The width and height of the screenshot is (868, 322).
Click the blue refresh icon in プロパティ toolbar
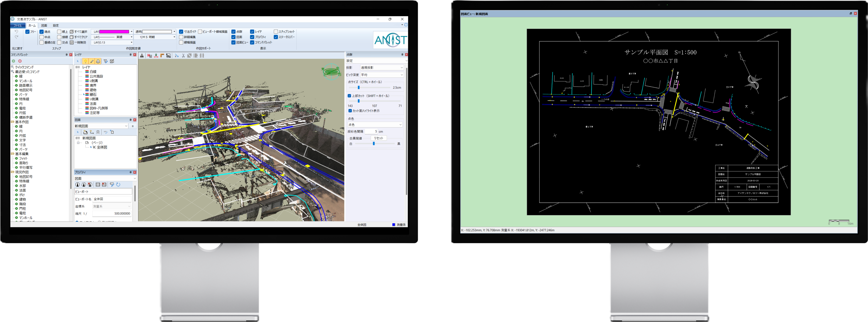coord(118,184)
